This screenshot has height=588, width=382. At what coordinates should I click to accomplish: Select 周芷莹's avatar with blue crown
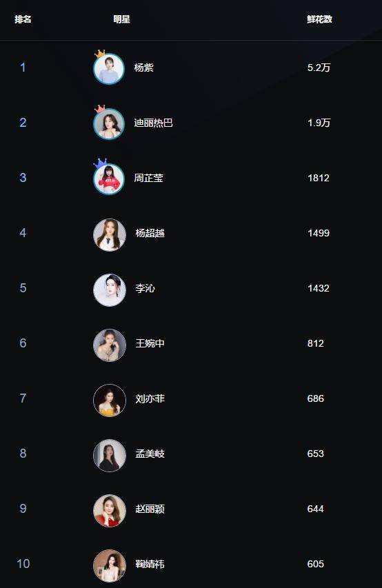coord(109,179)
